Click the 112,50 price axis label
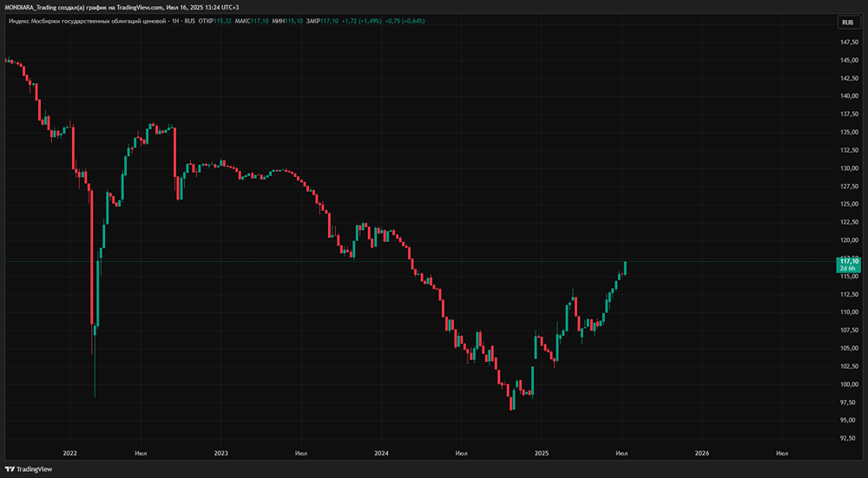This screenshot has height=478, width=868. (849, 294)
